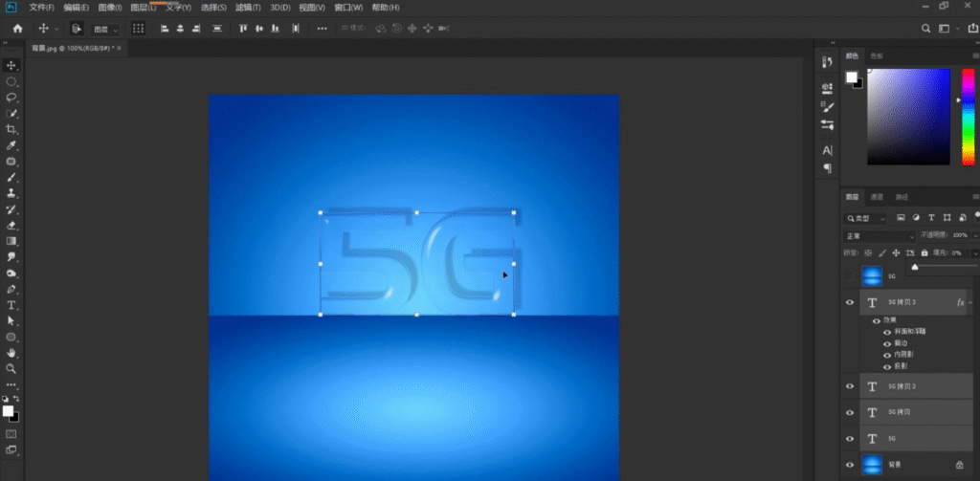Screen dimensions: 980x481
Task: Click the Home icon in options bar
Action: tap(17, 28)
